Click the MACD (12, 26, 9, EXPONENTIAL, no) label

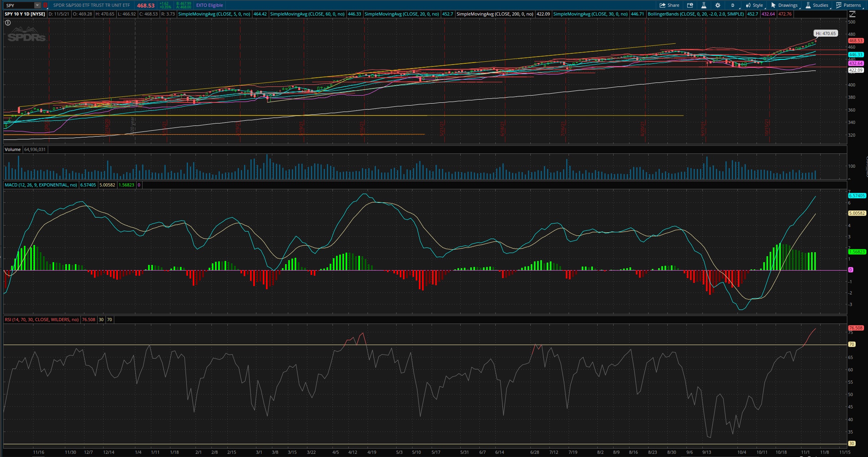(41, 185)
